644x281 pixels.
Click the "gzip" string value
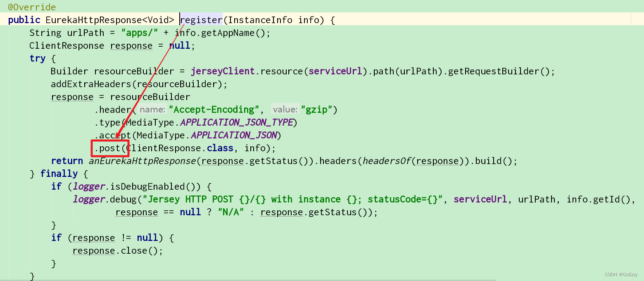pyautogui.click(x=317, y=110)
